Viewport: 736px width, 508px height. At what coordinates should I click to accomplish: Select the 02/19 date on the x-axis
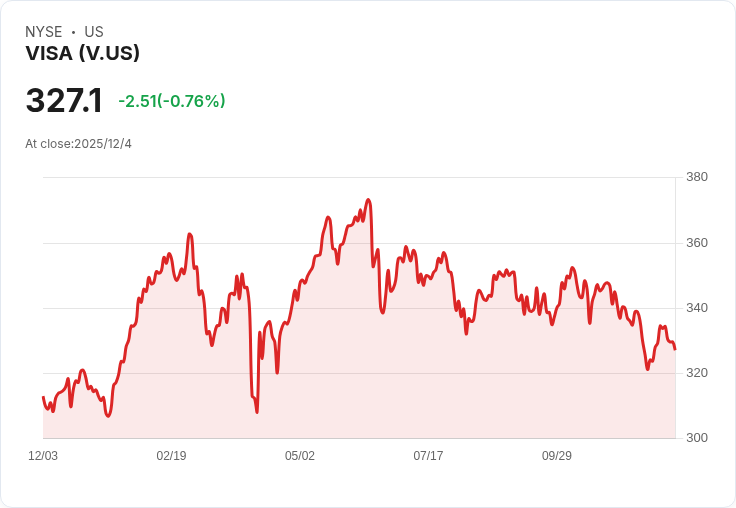click(171, 456)
